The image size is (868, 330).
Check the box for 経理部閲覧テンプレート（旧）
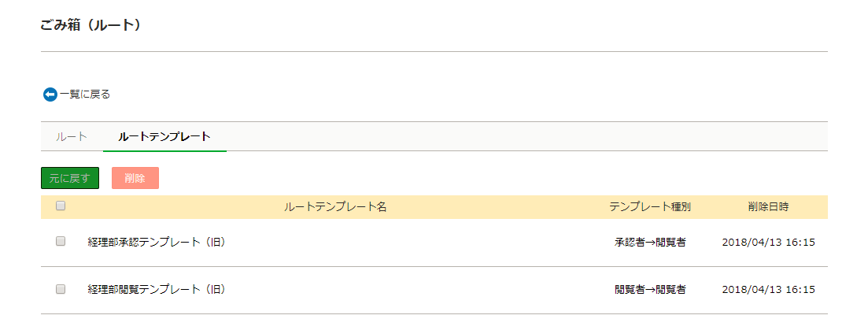61,289
